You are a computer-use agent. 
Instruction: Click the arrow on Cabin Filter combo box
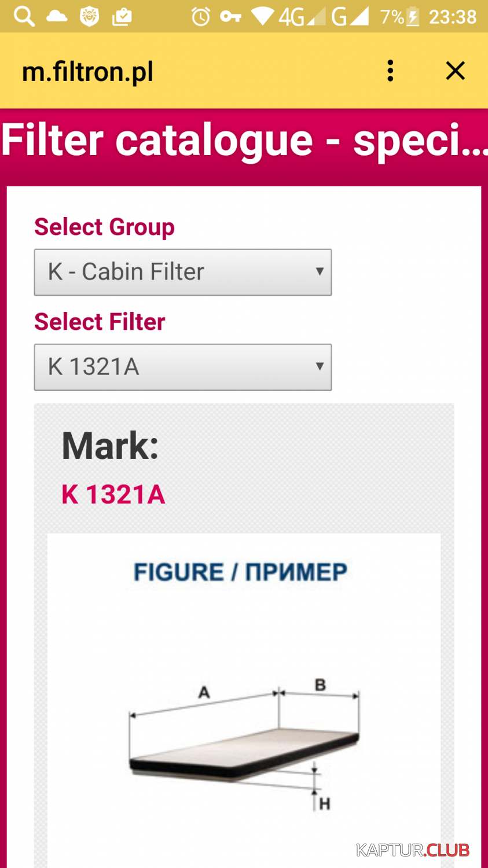point(319,271)
